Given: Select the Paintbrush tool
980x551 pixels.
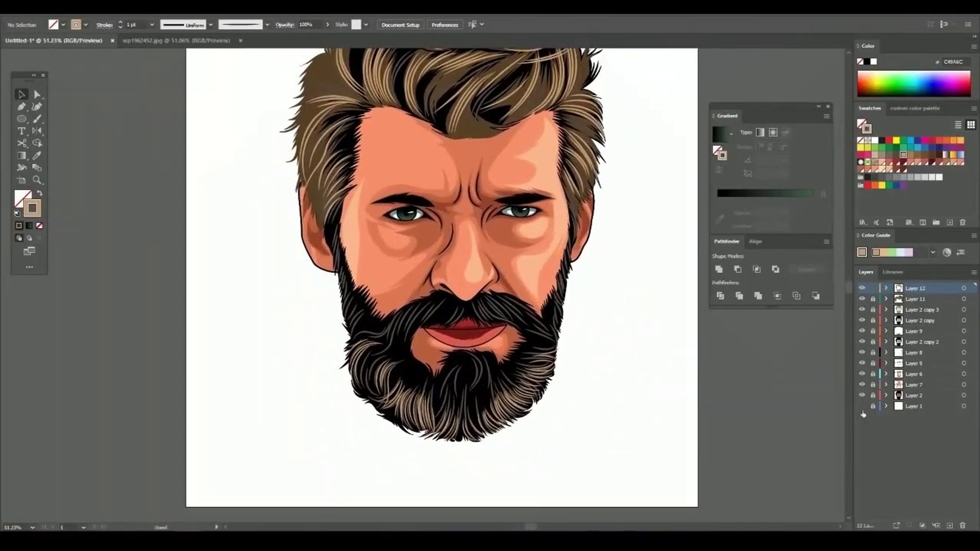Looking at the screenshot, I should pos(37,119).
